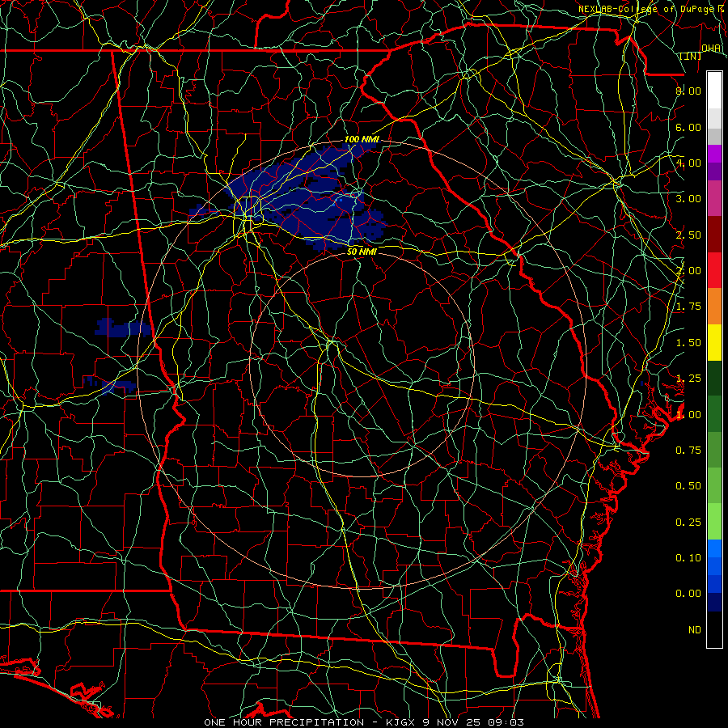
Task: Pick the yellow swatch beside 1.50
Action: pyautogui.click(x=714, y=342)
